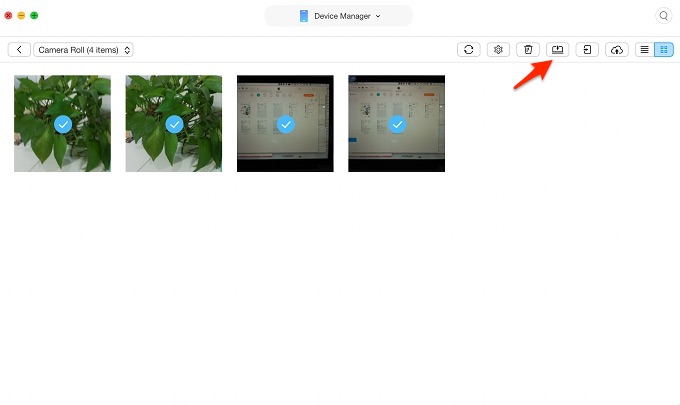The image size is (680, 405).
Task: Open the Camera Roll album dropdown
Action: pos(84,49)
